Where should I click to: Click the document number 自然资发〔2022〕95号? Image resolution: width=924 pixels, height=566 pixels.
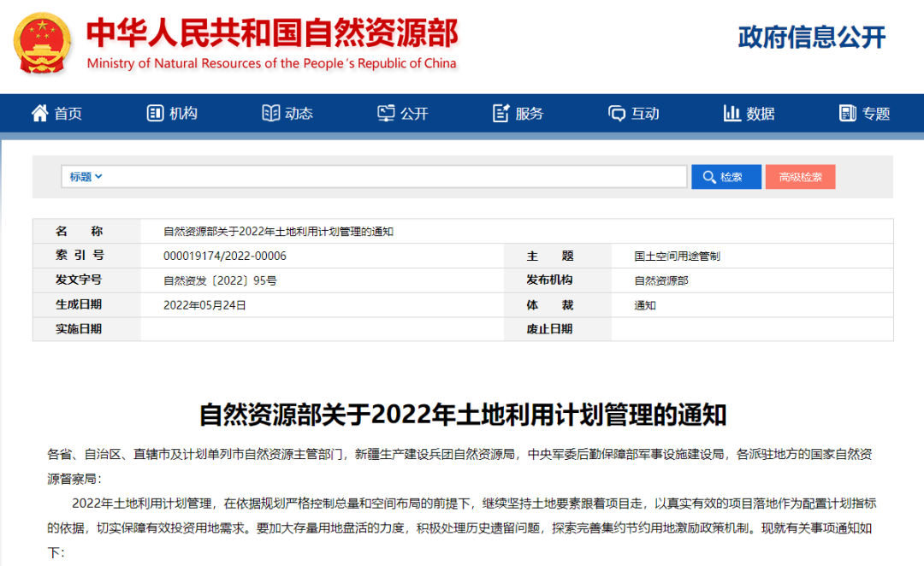click(x=220, y=280)
